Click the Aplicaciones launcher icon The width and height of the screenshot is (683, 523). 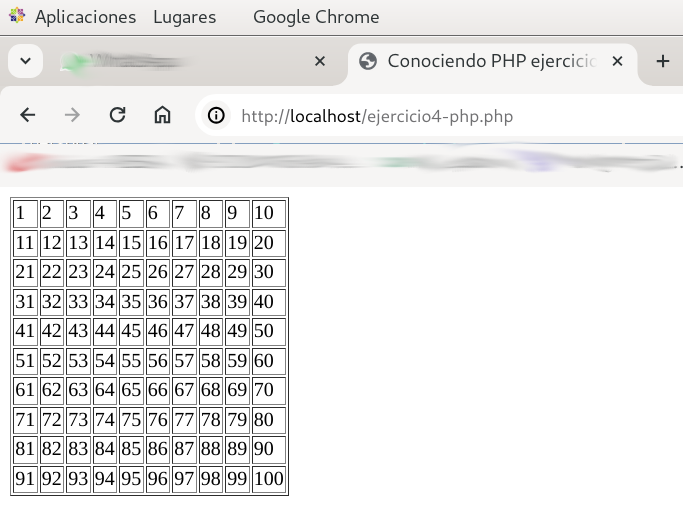15,17
